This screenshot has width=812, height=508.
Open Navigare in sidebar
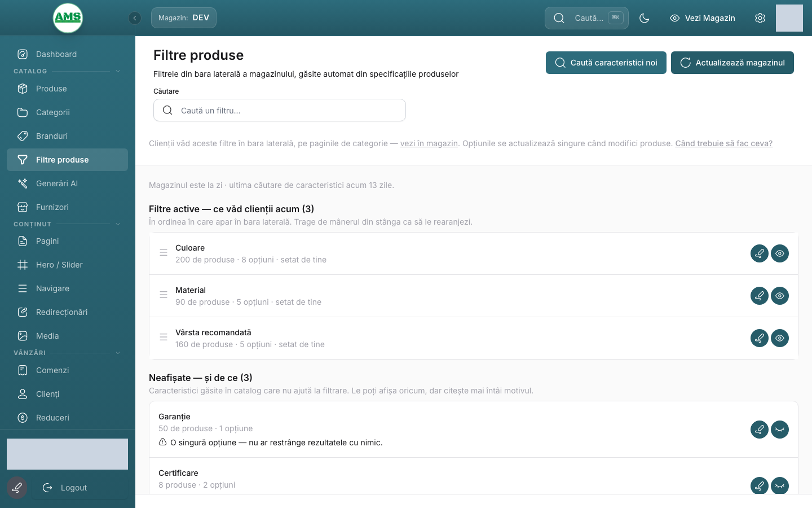coord(68,288)
